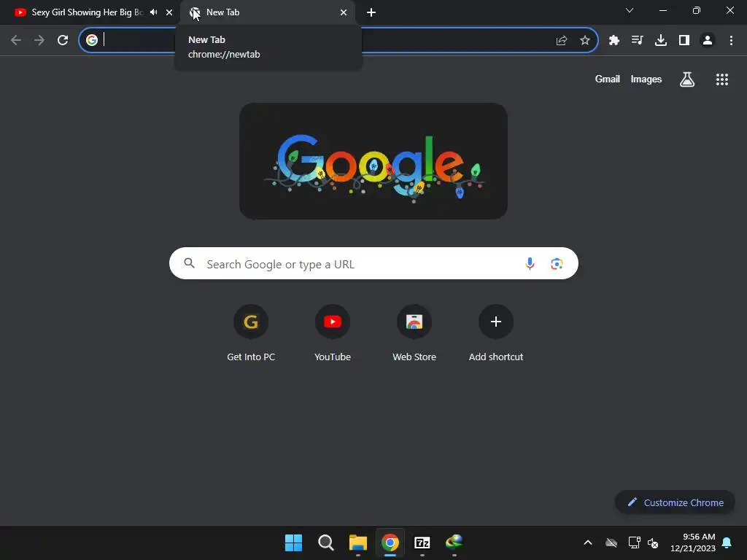Click inside the address bar

338,40
